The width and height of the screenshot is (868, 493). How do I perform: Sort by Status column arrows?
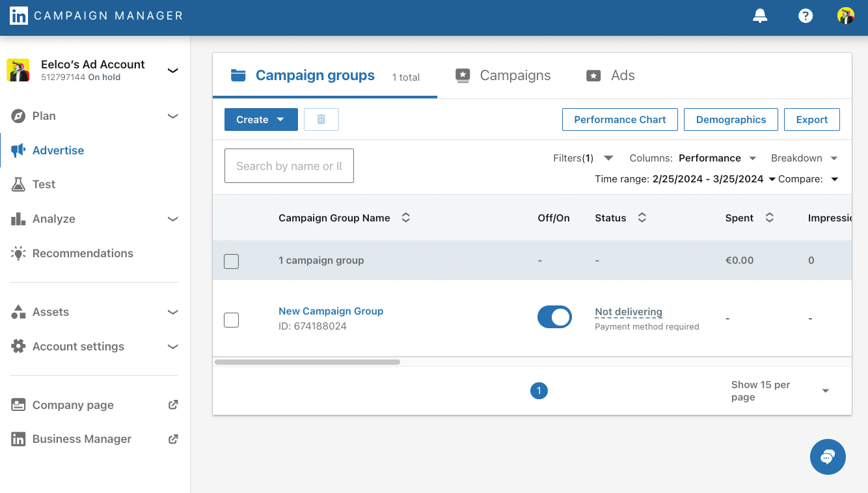tap(642, 218)
